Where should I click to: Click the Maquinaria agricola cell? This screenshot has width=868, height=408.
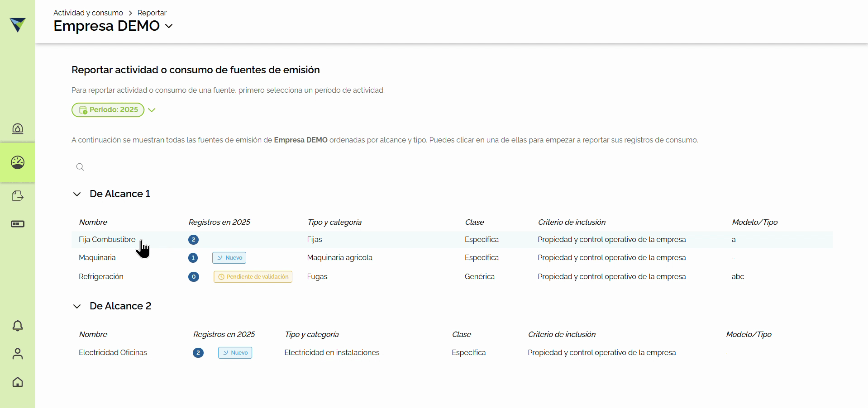tap(340, 258)
